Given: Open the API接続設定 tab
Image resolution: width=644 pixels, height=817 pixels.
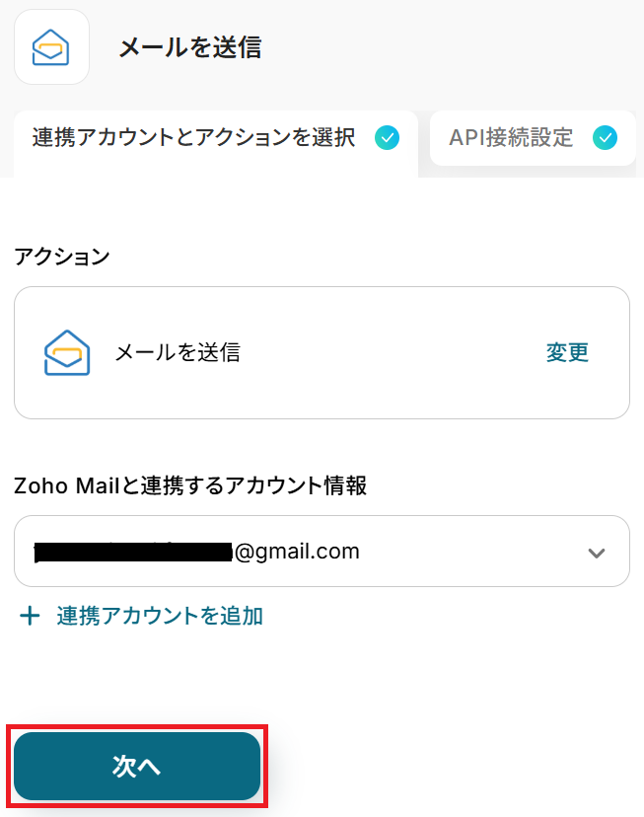Looking at the screenshot, I should [x=533, y=138].
